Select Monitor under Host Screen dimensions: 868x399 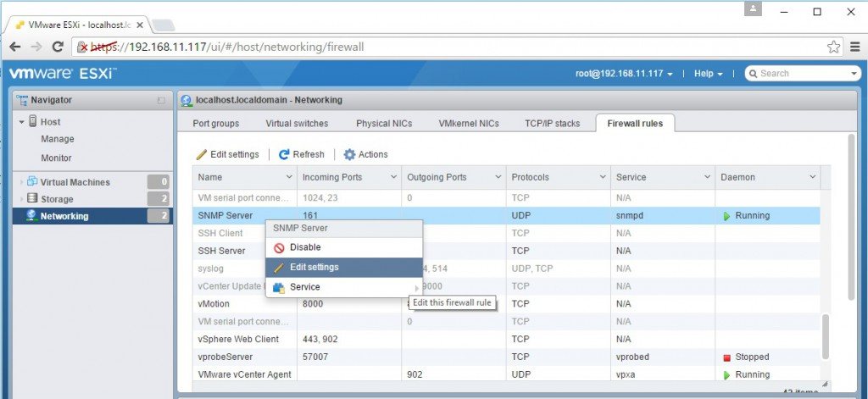[x=57, y=158]
